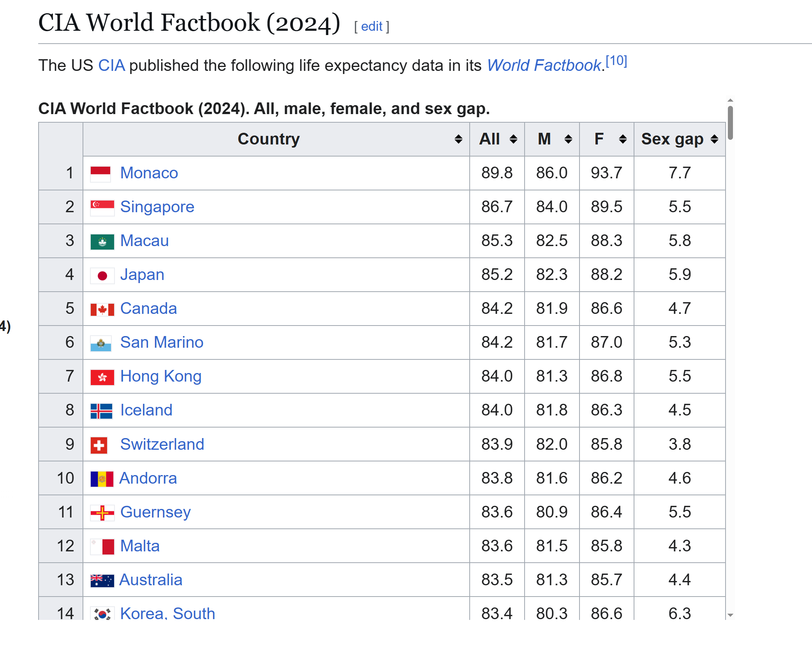Click the Switzerland flag icon
812x646 pixels.
[x=99, y=445]
